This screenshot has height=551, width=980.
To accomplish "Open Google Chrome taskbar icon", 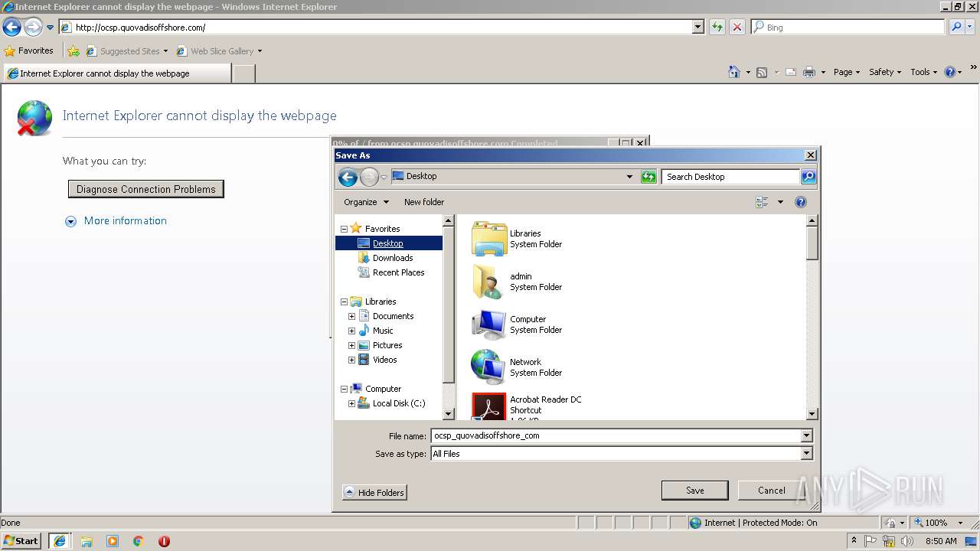I will coord(139,541).
